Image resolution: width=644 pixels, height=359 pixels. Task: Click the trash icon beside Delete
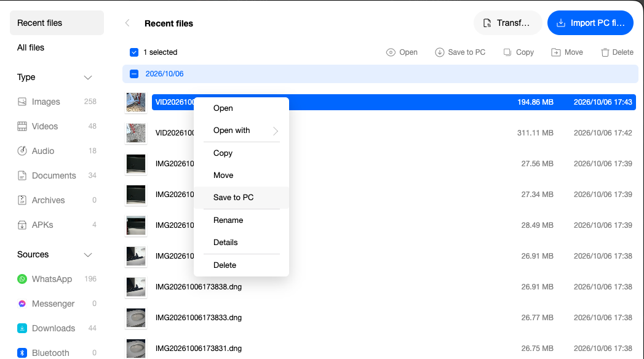tap(605, 52)
